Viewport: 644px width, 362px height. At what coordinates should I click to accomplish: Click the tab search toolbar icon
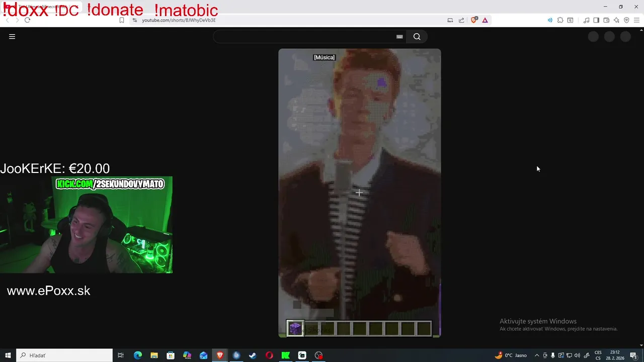570,20
